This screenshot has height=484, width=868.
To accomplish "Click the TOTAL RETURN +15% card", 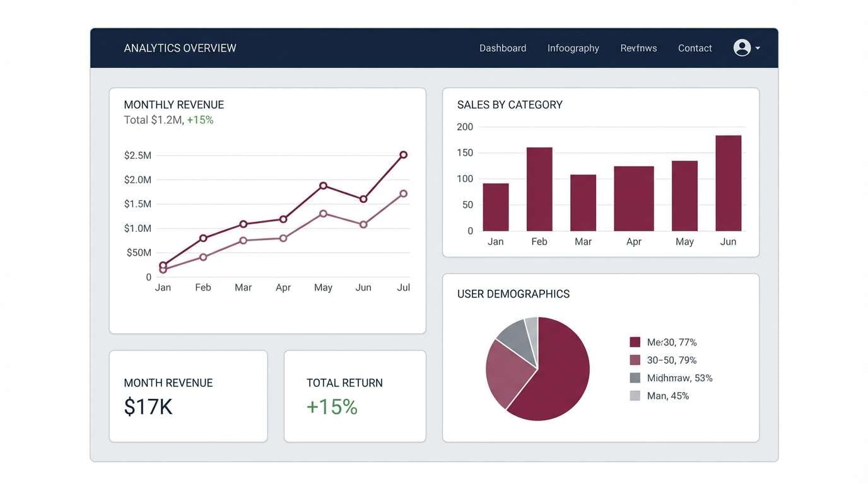I will click(x=355, y=395).
